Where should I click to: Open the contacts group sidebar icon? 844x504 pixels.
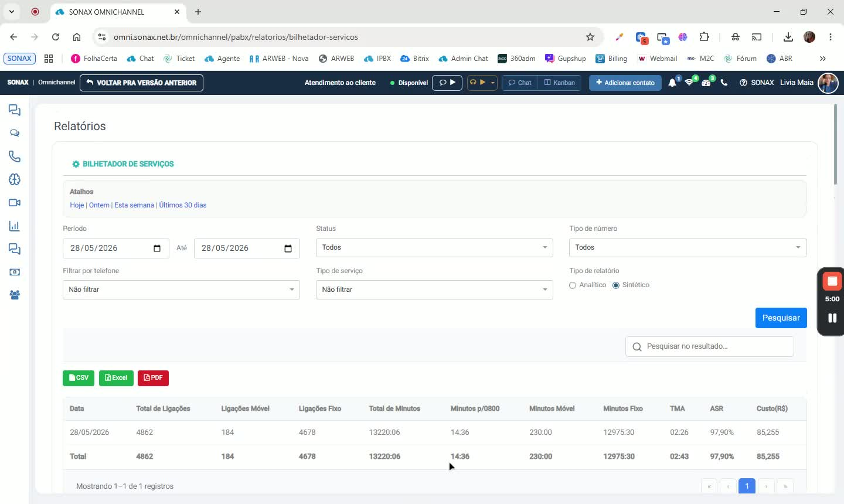coord(15,295)
